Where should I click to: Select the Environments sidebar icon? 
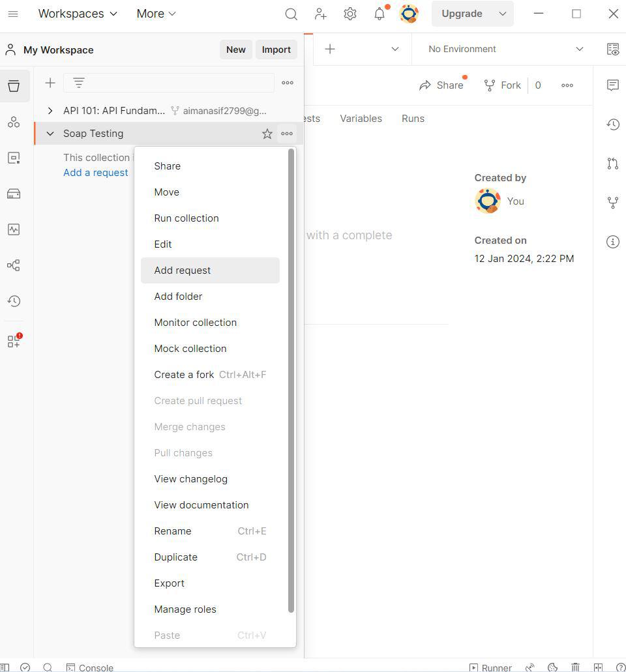coord(14,158)
